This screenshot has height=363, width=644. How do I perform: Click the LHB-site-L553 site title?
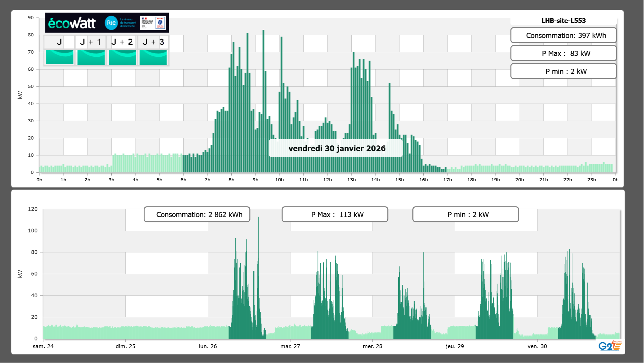pos(563,21)
